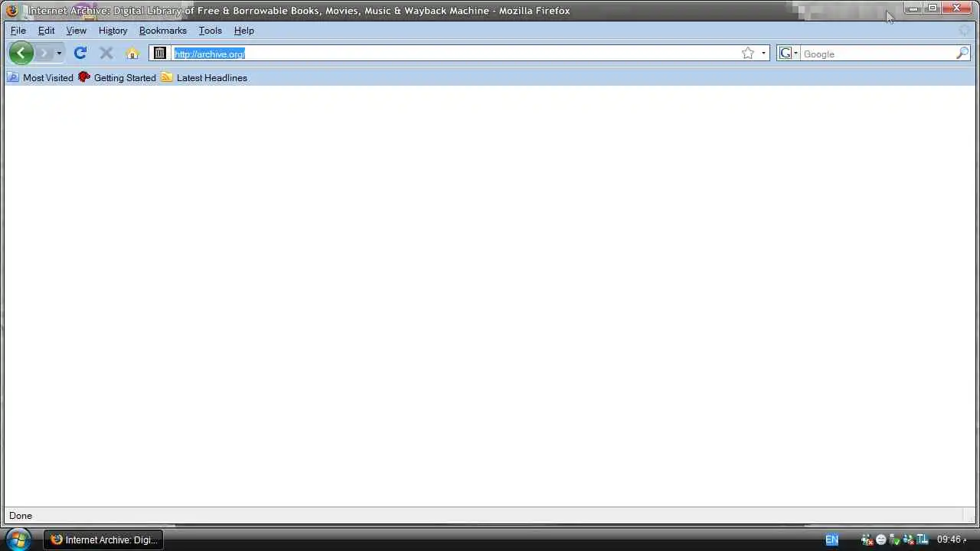980x551 pixels.
Task: Open the recent pages history dropdown
Action: [59, 54]
